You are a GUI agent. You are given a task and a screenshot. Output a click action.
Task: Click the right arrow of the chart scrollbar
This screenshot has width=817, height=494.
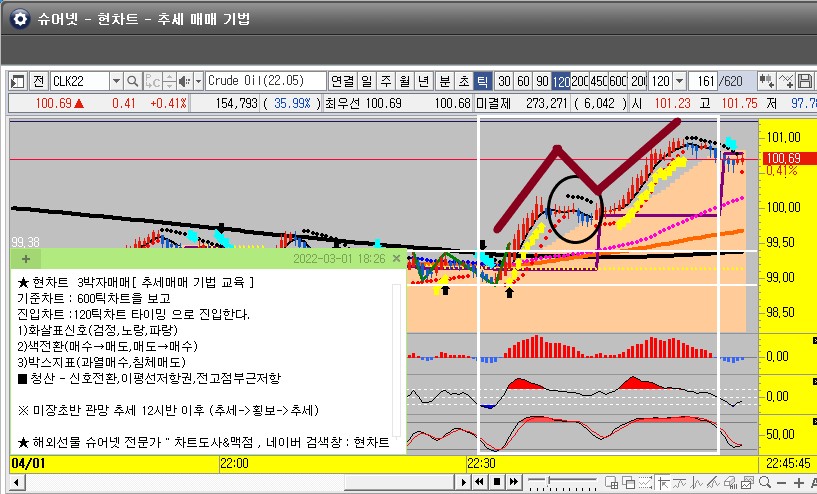tap(463, 482)
